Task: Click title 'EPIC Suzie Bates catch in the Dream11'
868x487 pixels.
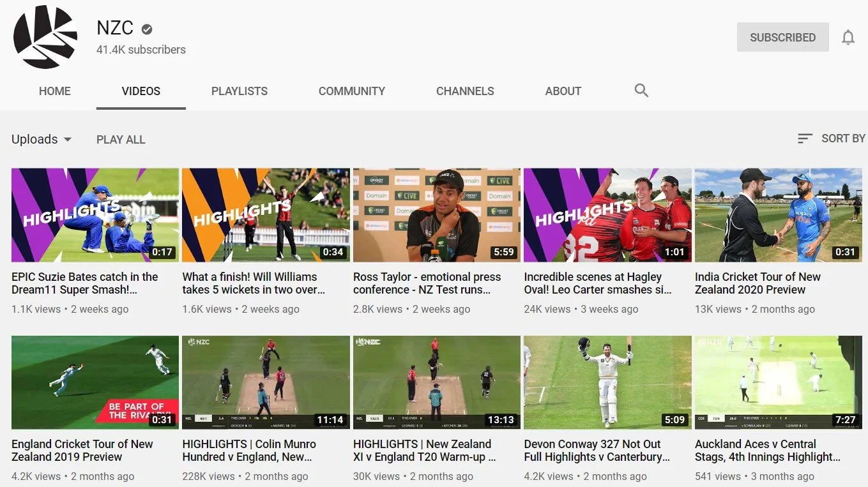Action: (x=85, y=283)
